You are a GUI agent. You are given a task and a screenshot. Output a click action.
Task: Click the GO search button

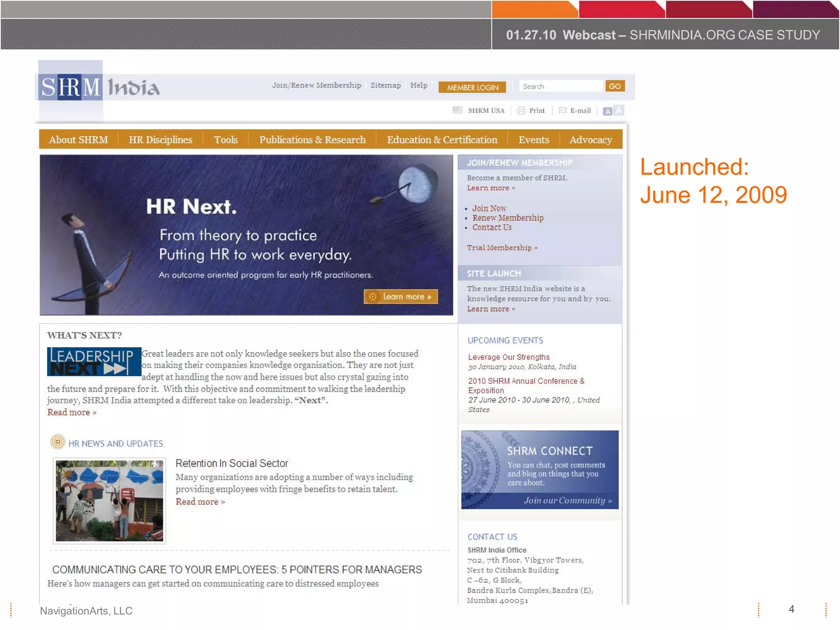614,86
